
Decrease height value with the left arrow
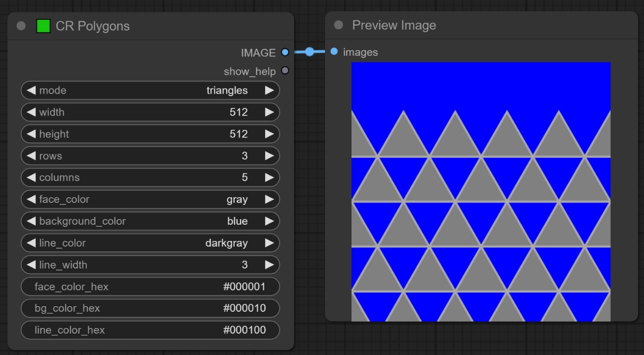click(x=31, y=134)
